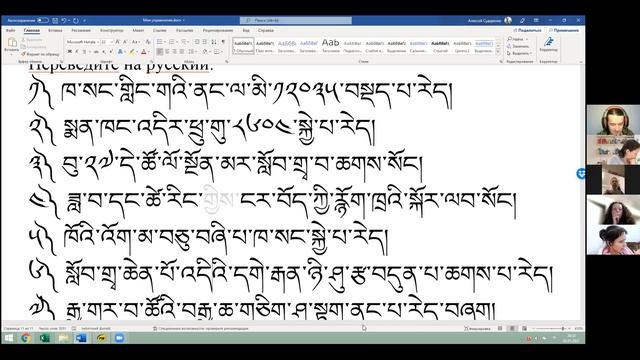Toggle bold formatting
The image size is (640, 360).
tap(70, 51)
